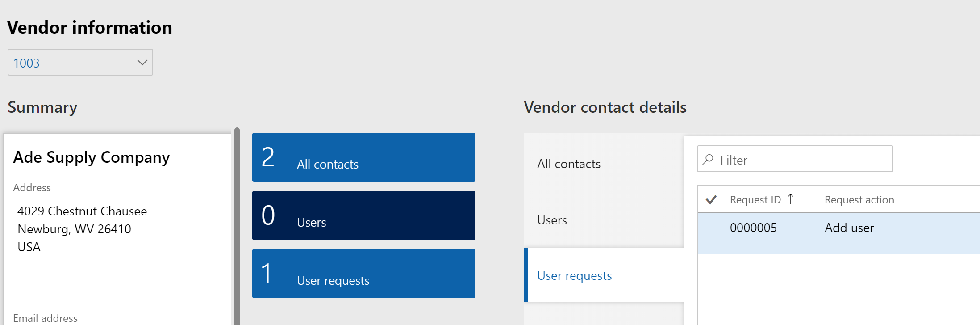Open request ID 0000005
This screenshot has width=980, height=325.
(753, 228)
